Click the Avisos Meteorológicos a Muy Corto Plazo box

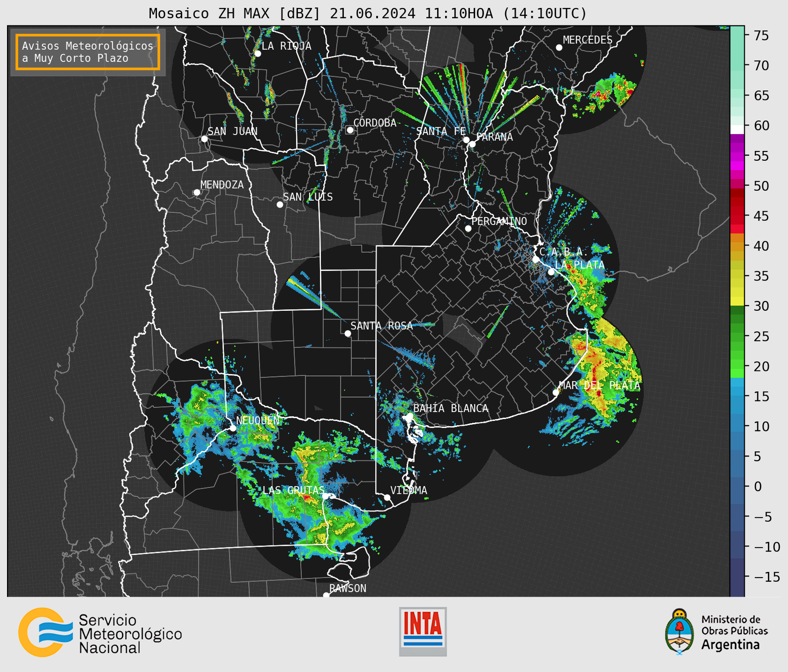88,52
